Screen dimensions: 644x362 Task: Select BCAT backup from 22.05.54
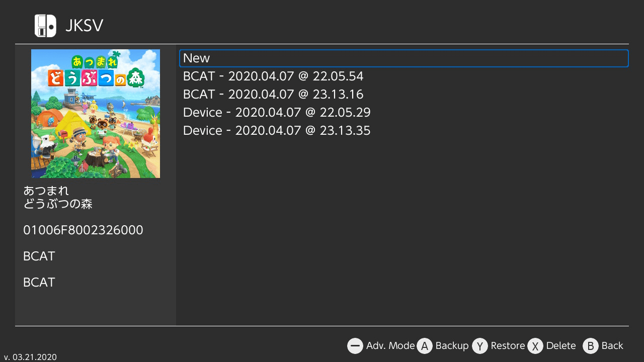click(x=404, y=76)
